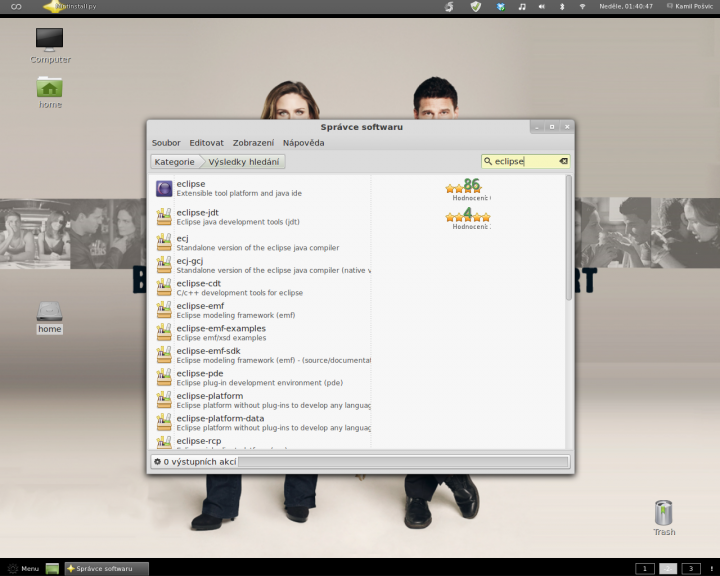Click the 4 star rating for eclipse-jdt
The height and width of the screenshot is (576, 720).
[468, 218]
